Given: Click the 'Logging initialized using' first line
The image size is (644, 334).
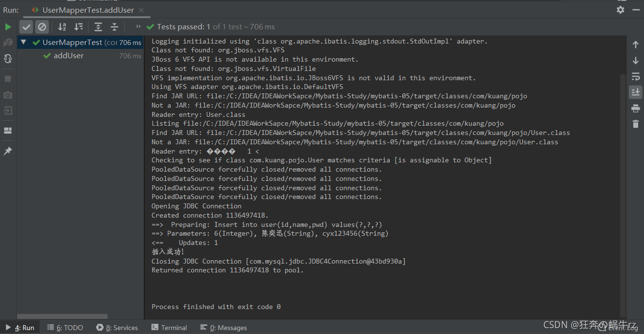Looking at the screenshot, I should pyautogui.click(x=319, y=41).
